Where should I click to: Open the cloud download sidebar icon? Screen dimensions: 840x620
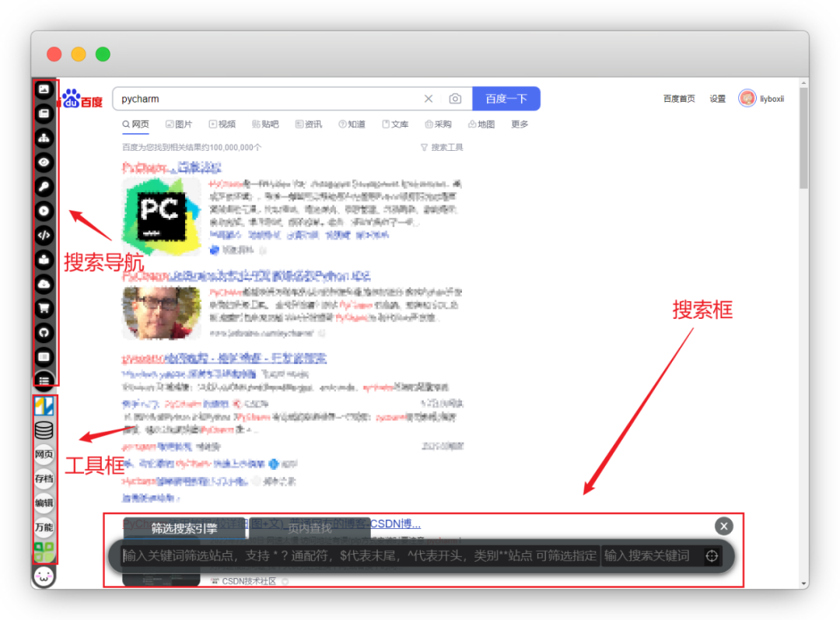tap(44, 283)
